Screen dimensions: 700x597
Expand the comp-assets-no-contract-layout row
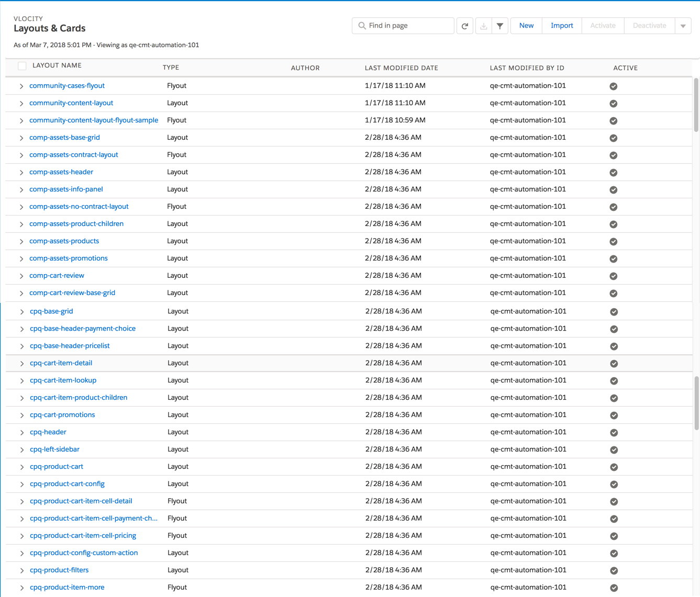click(x=21, y=207)
